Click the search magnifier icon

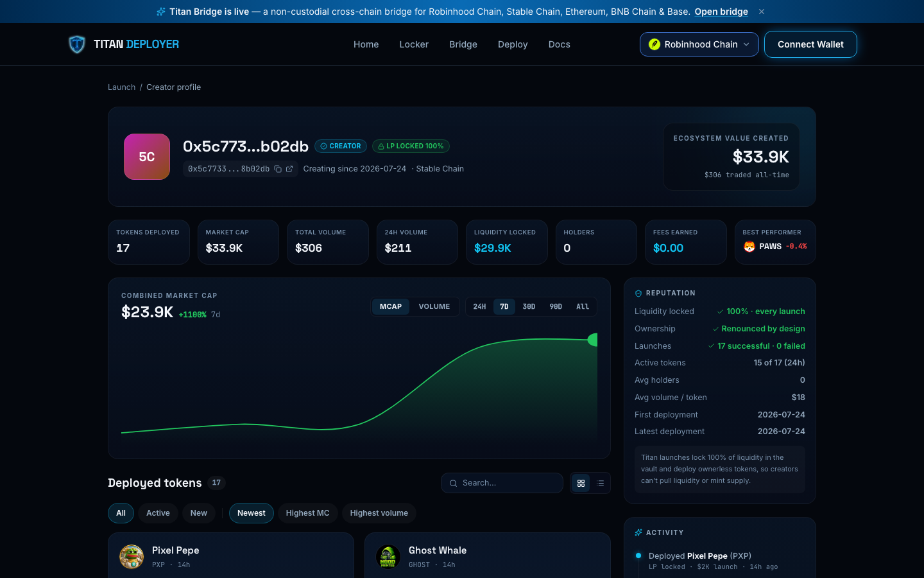pos(453,483)
